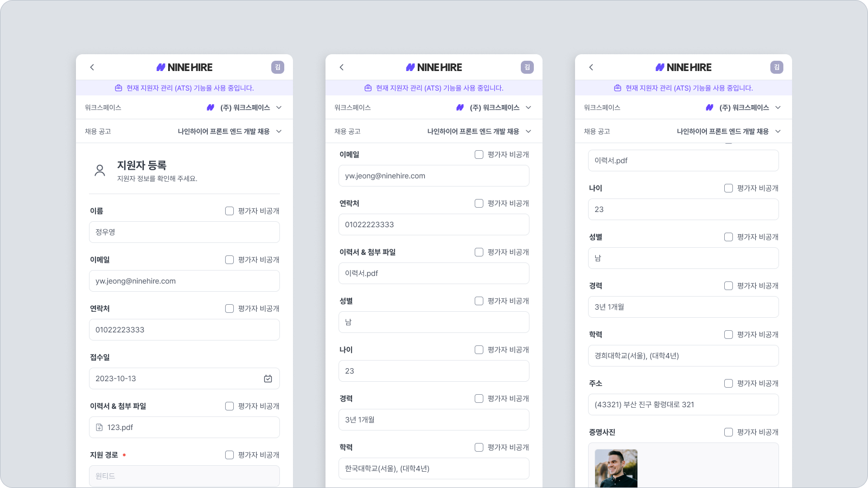This screenshot has height=488, width=868.
Task: Toggle 평가자 비공개 for 나이 in the middle screen
Action: [x=479, y=350]
